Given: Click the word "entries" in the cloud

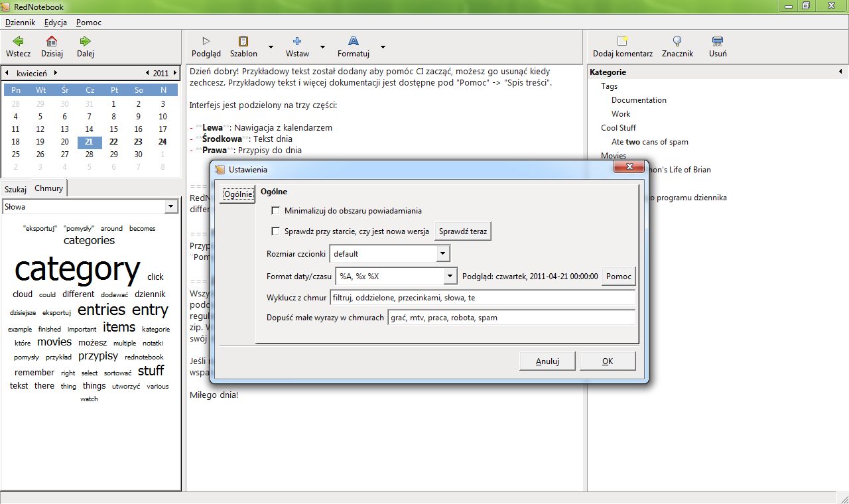Looking at the screenshot, I should 101,310.
